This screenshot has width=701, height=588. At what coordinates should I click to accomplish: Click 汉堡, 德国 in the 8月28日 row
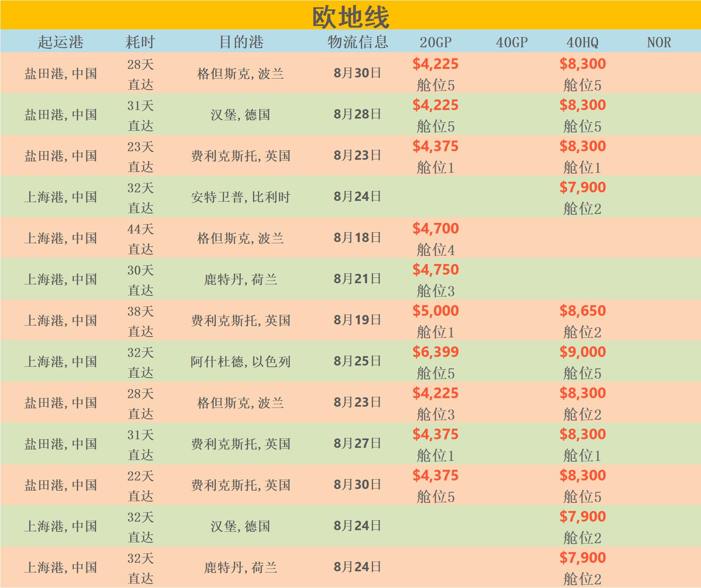pyautogui.click(x=240, y=115)
